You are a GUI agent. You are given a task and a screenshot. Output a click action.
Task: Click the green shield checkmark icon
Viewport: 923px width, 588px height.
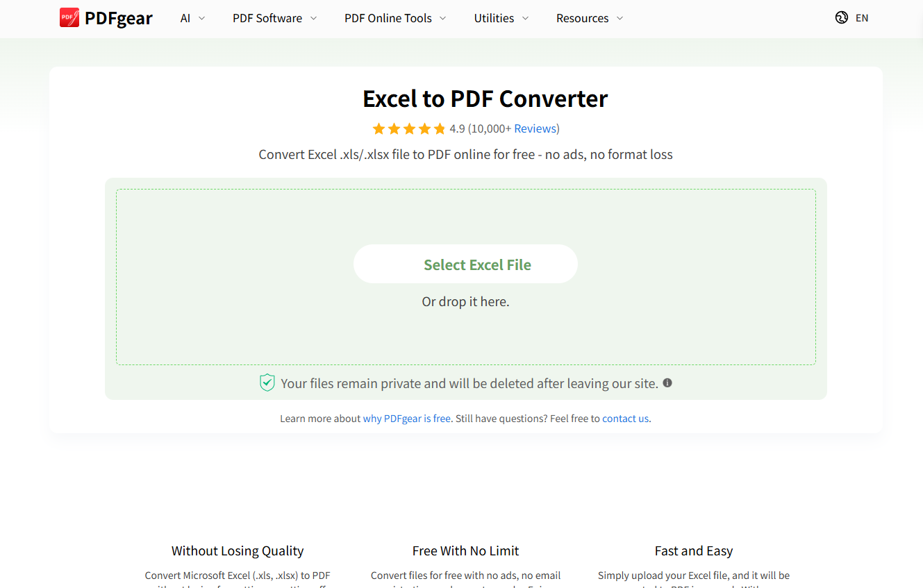pyautogui.click(x=267, y=383)
